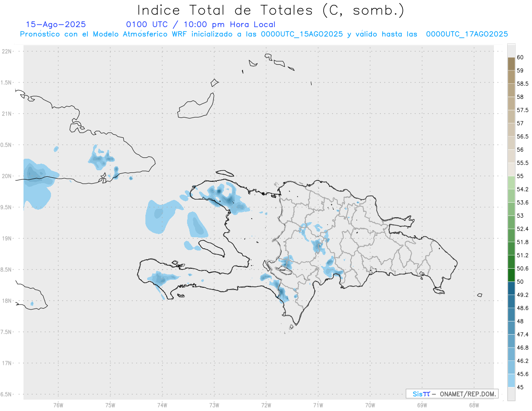Click the beige swatch between 55 and 55.5
Image resolution: width=532 pixels, height=411 pixels.
click(x=511, y=169)
